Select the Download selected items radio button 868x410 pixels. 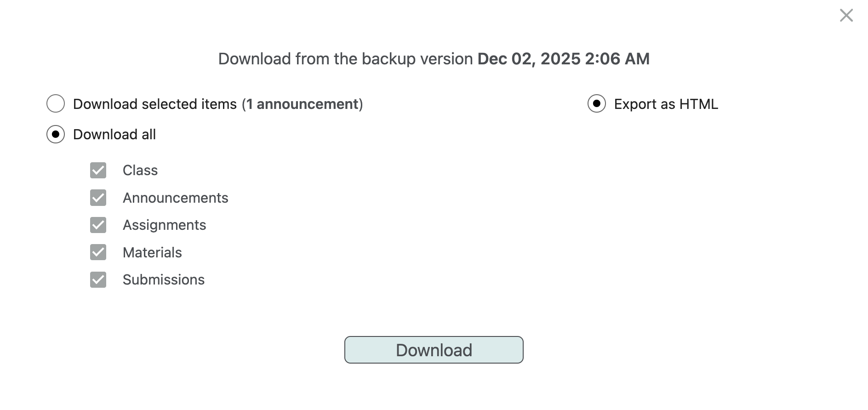coord(56,104)
